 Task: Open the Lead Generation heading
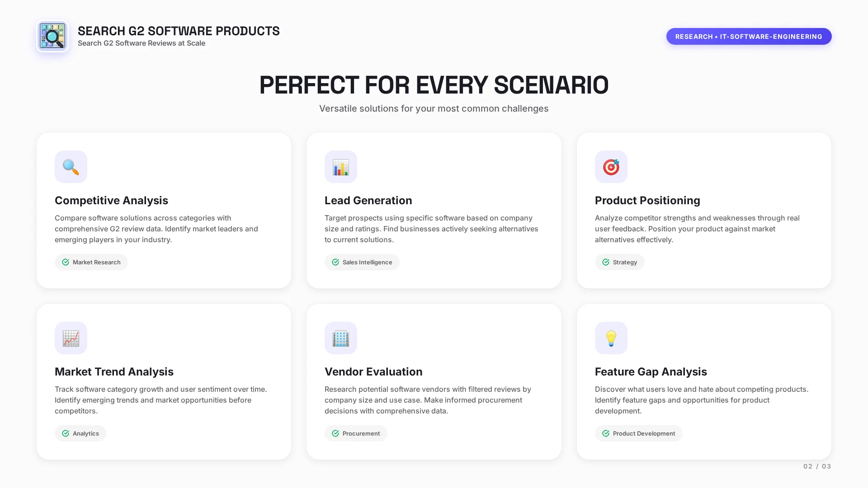(x=368, y=200)
